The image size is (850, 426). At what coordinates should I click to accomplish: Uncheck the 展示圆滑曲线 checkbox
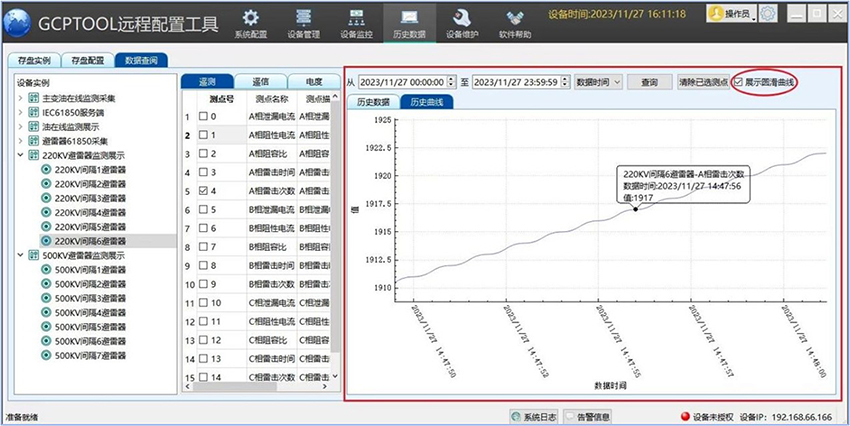739,81
